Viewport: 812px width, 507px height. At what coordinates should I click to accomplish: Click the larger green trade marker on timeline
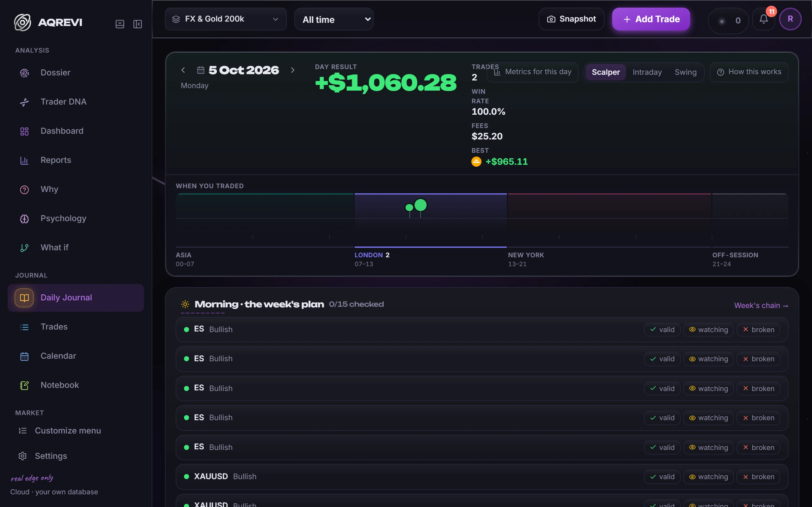click(420, 205)
